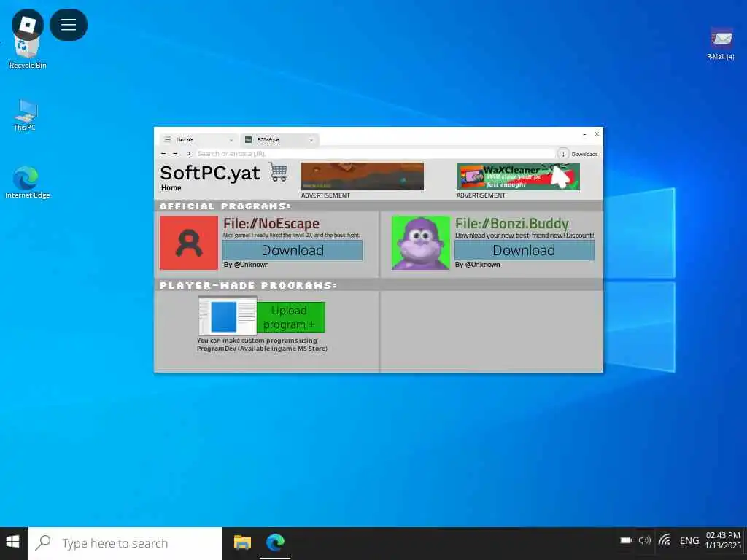This screenshot has height=560, width=747.
Task: Open the File://NoEscape title
Action: pyautogui.click(x=271, y=224)
